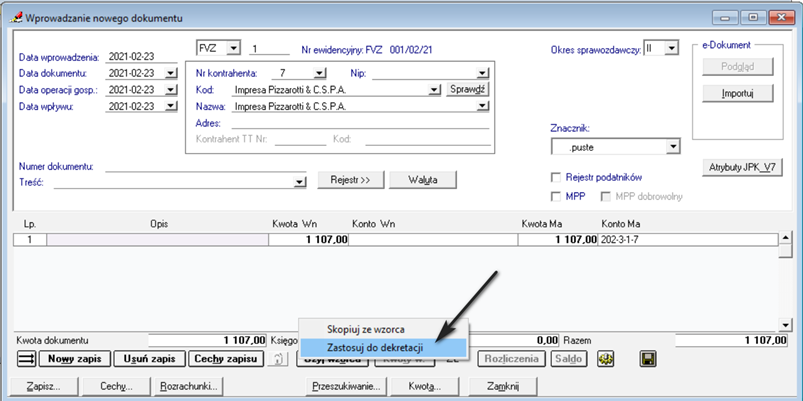
Task: Enable the MPP checkbox
Action: click(555, 196)
